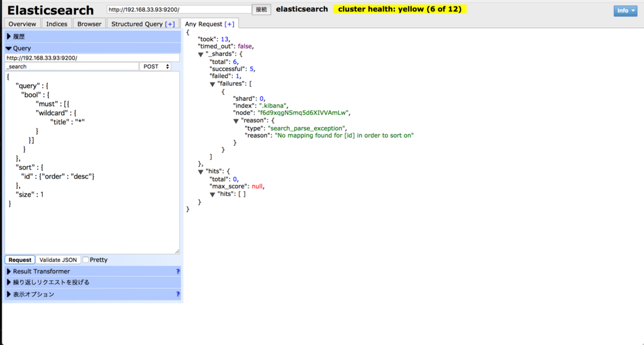Viewport: 644px width, 345px height.
Task: Enable the Pretty checkbox
Action: (86, 260)
